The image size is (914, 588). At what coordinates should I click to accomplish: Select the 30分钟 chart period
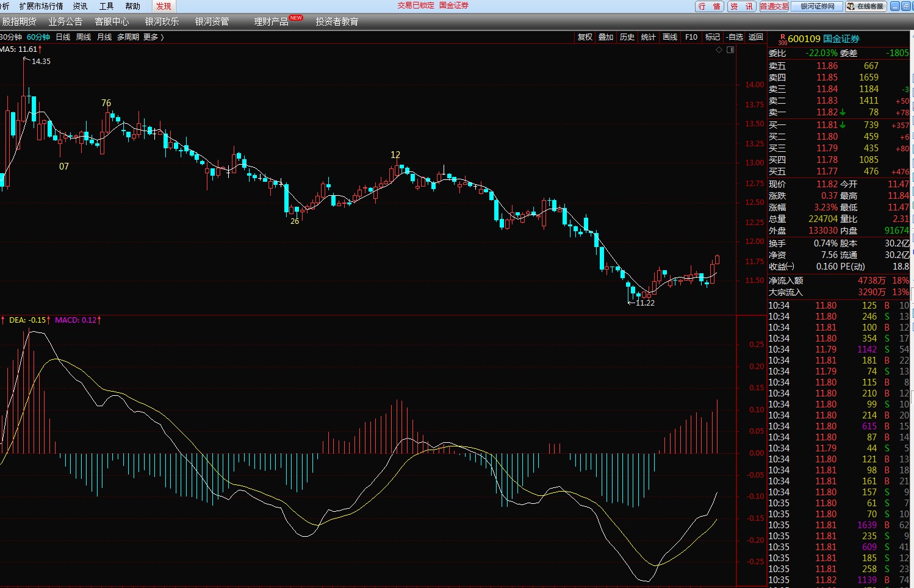11,37
